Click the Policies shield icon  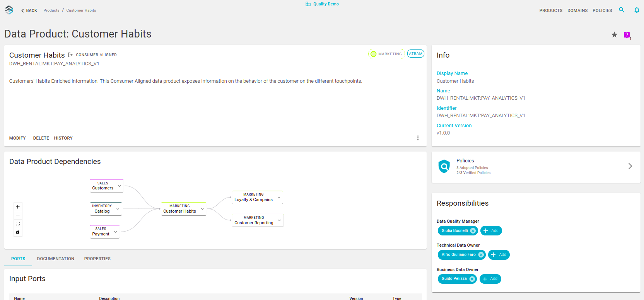pos(444,166)
